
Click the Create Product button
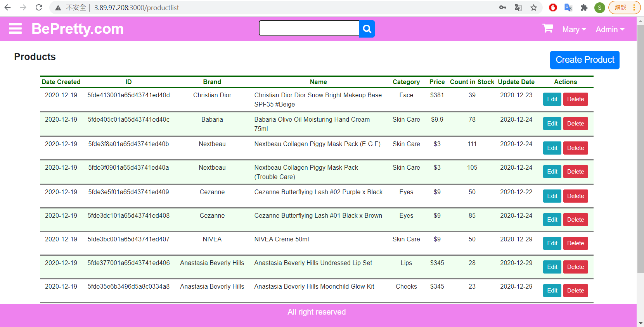click(x=585, y=60)
